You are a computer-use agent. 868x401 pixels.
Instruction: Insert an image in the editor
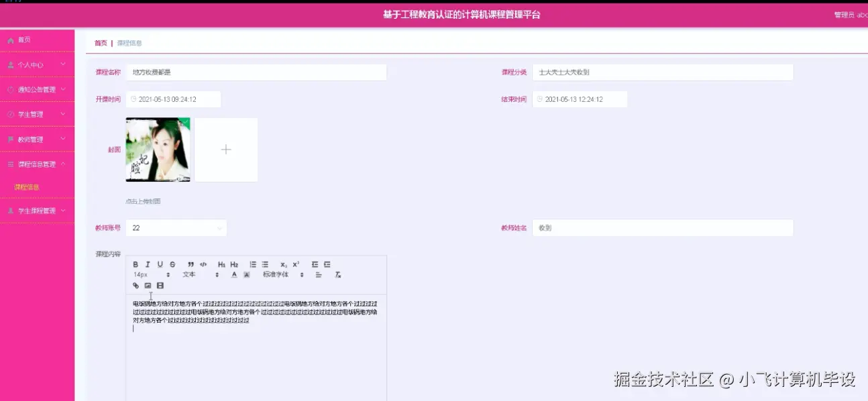click(x=148, y=286)
